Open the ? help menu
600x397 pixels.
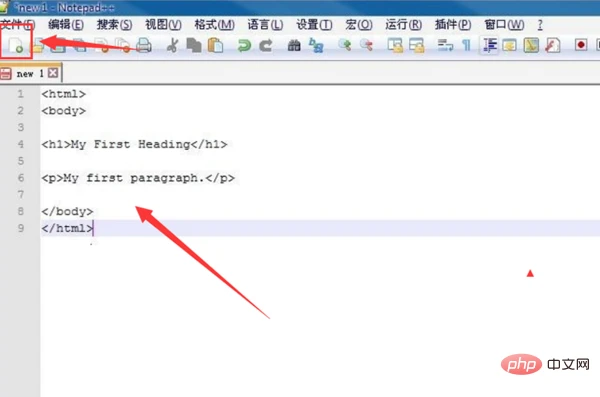click(540, 25)
